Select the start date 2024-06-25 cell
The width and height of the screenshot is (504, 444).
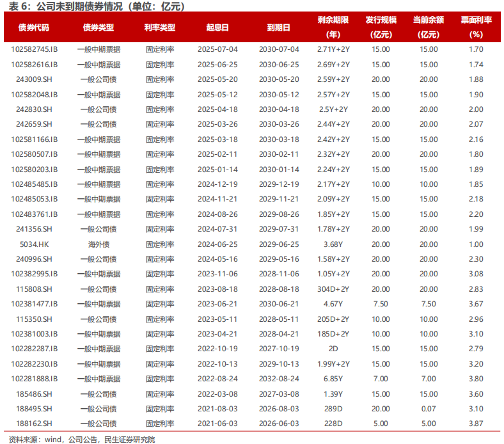pos(217,244)
